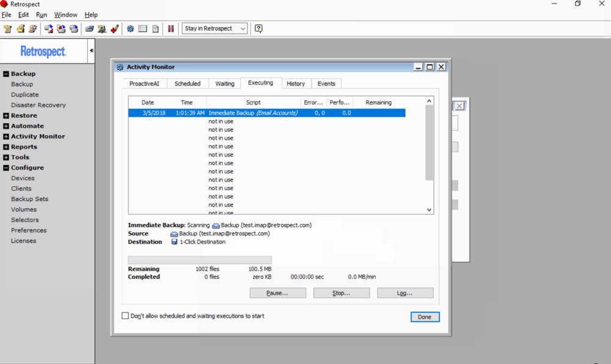Open Devices under Configure
The image size is (611, 364).
[x=23, y=178]
